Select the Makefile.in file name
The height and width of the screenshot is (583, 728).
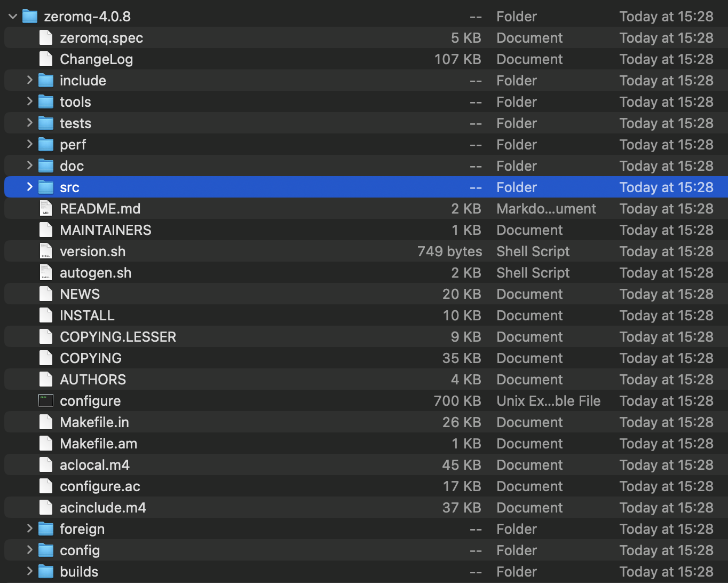point(94,422)
